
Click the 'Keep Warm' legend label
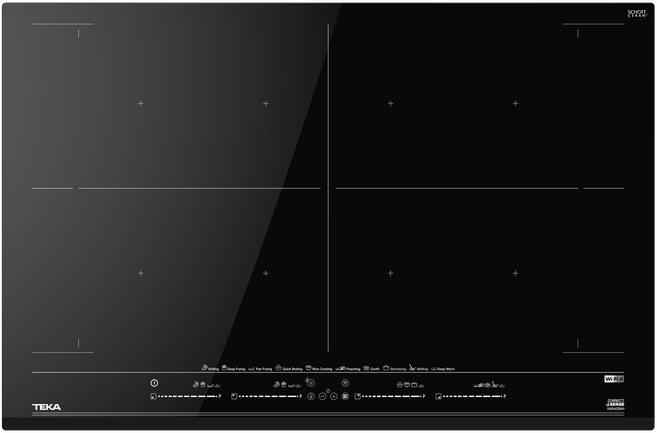(x=446, y=369)
